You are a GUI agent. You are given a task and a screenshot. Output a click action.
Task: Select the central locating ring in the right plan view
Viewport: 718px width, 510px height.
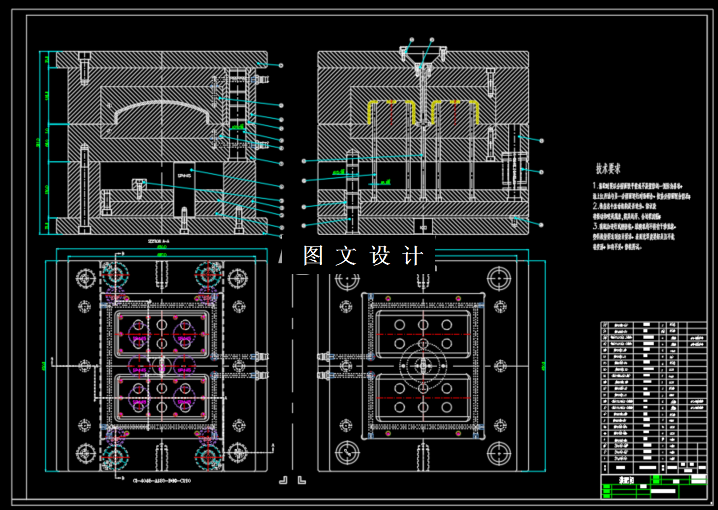tap(423, 365)
